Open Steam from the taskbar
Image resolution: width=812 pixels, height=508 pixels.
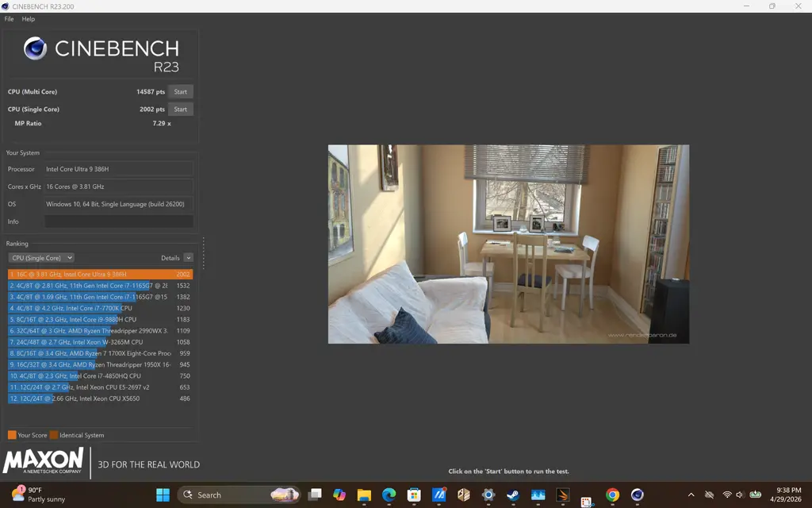[x=513, y=495]
